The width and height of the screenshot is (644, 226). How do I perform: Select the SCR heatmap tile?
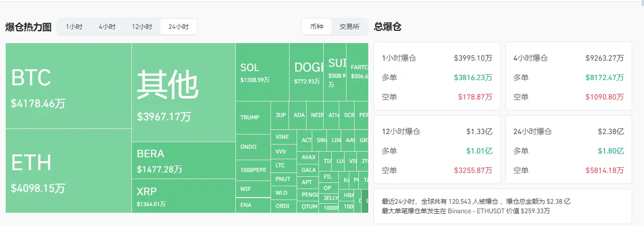coord(347,115)
